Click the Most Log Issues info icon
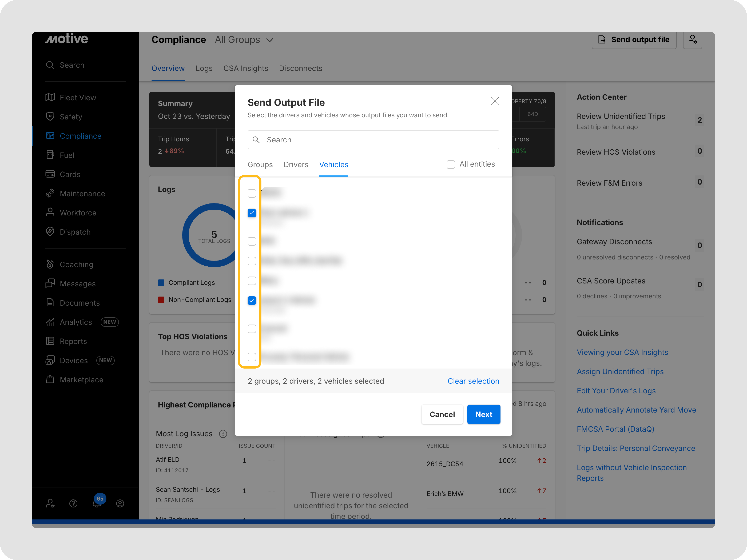The height and width of the screenshot is (560, 747). coord(223,434)
